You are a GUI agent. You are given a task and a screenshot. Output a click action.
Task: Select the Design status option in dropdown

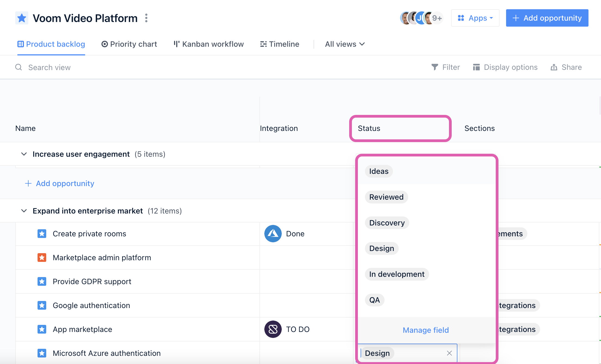click(x=382, y=248)
